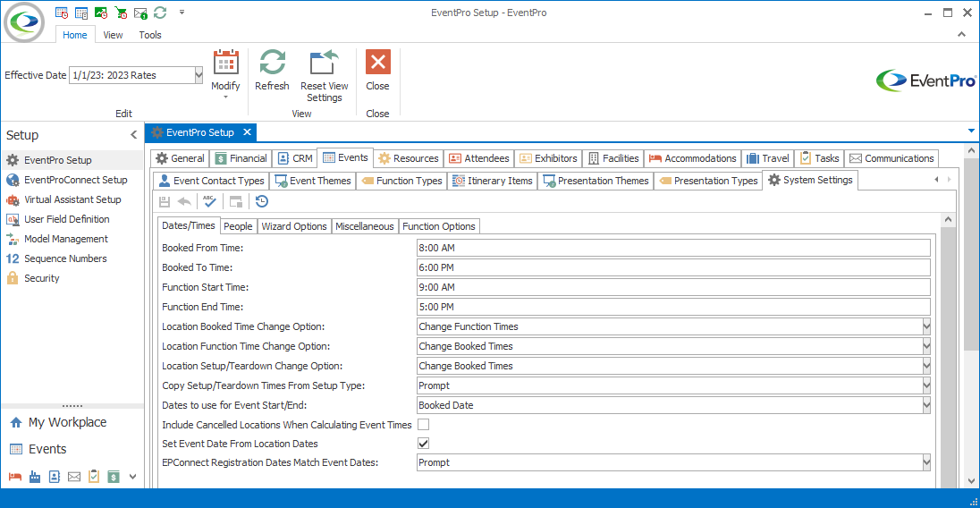Image resolution: width=980 pixels, height=508 pixels.
Task: Click the envelope icon in bottom navigation
Action: click(x=73, y=477)
